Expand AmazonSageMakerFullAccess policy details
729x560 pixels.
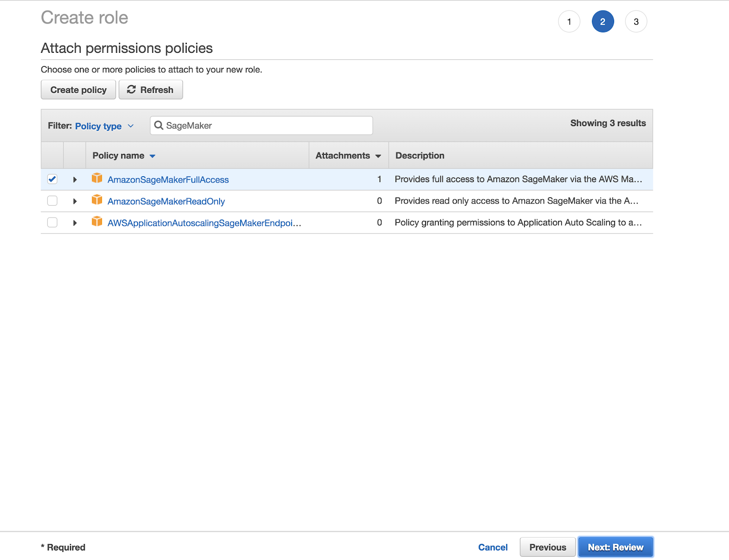tap(75, 180)
